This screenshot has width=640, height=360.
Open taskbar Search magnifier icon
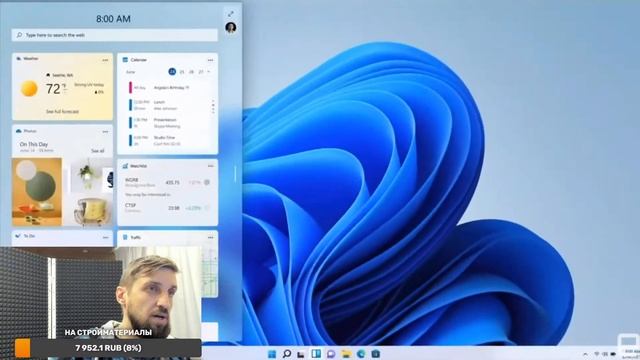[x=287, y=353]
